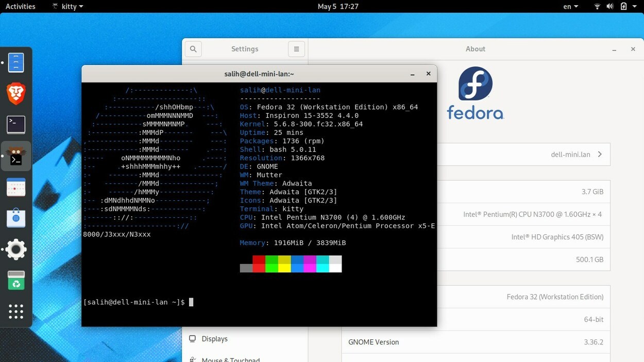Click Activities in the top bar

click(21, 6)
